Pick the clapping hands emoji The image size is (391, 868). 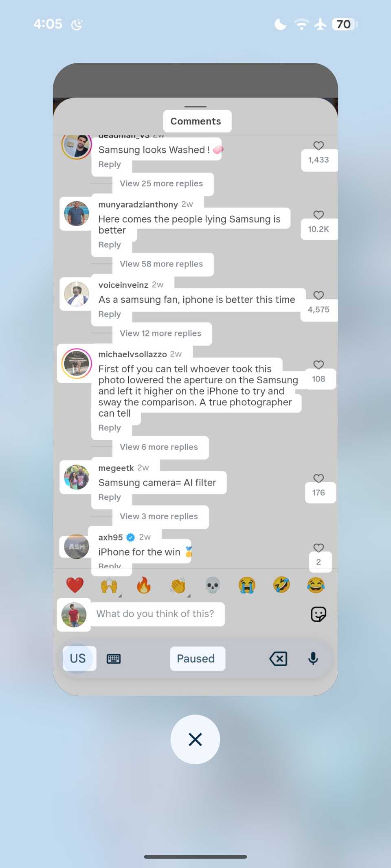(x=178, y=586)
